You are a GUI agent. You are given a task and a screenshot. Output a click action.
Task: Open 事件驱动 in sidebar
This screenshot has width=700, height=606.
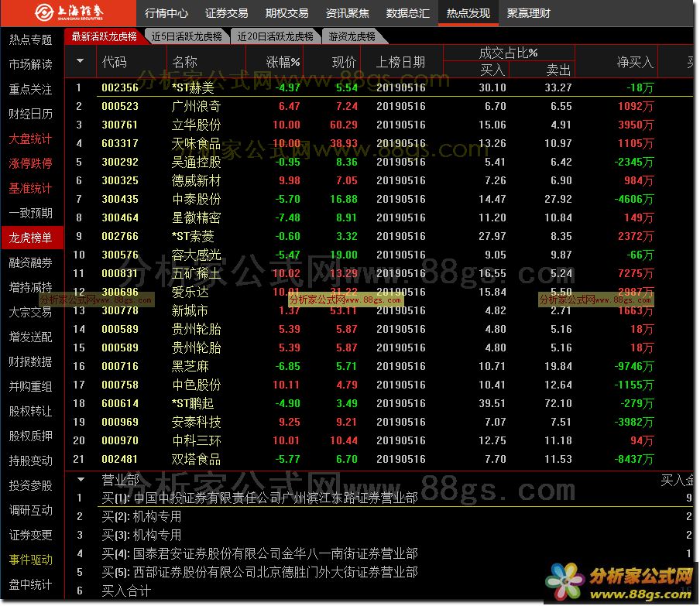point(31,560)
